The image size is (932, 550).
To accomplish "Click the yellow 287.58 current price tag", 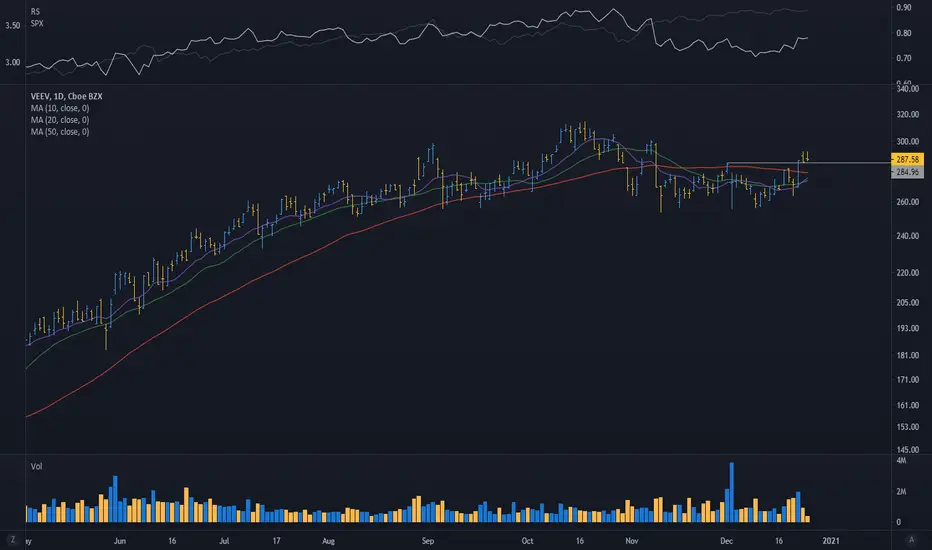I will pos(907,159).
